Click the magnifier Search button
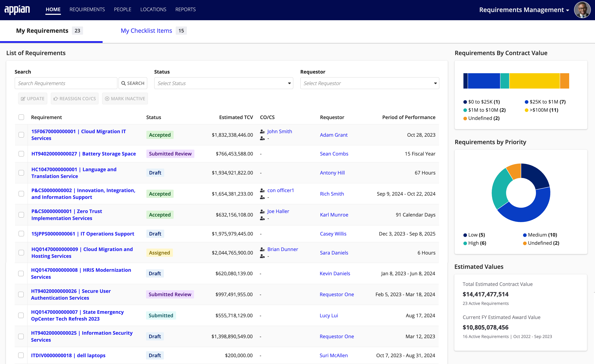This screenshot has width=595, height=364. pyautogui.click(x=133, y=83)
